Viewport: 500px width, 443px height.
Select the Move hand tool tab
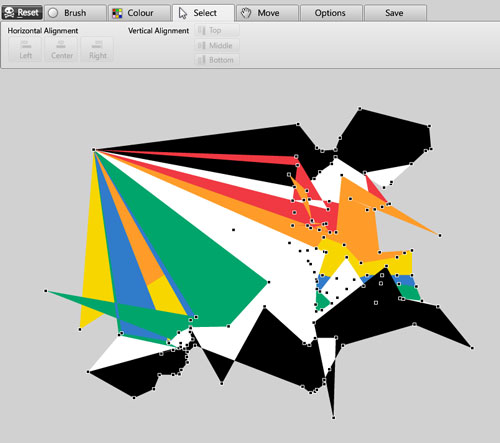point(268,13)
